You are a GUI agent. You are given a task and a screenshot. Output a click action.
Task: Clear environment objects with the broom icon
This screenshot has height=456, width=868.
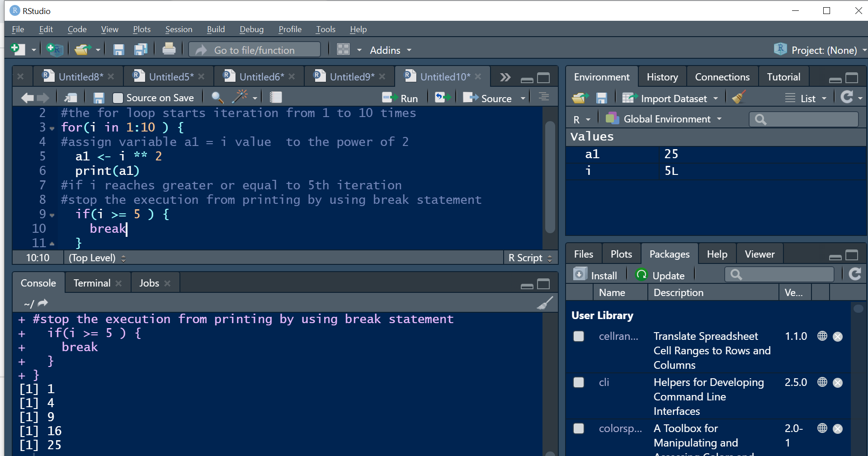(738, 97)
